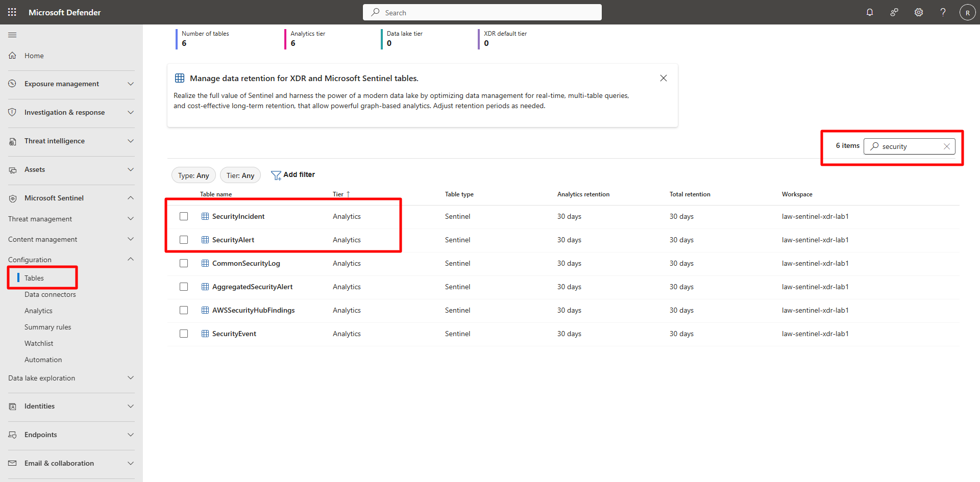
Task: Check the CommonSecurityLog row checkbox
Action: point(184,263)
